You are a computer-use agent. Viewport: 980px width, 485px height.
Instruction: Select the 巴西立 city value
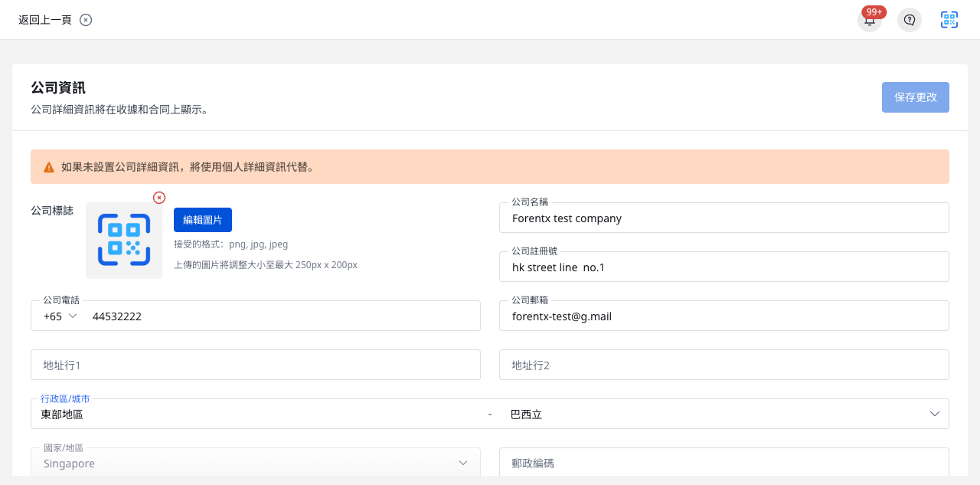pos(527,415)
